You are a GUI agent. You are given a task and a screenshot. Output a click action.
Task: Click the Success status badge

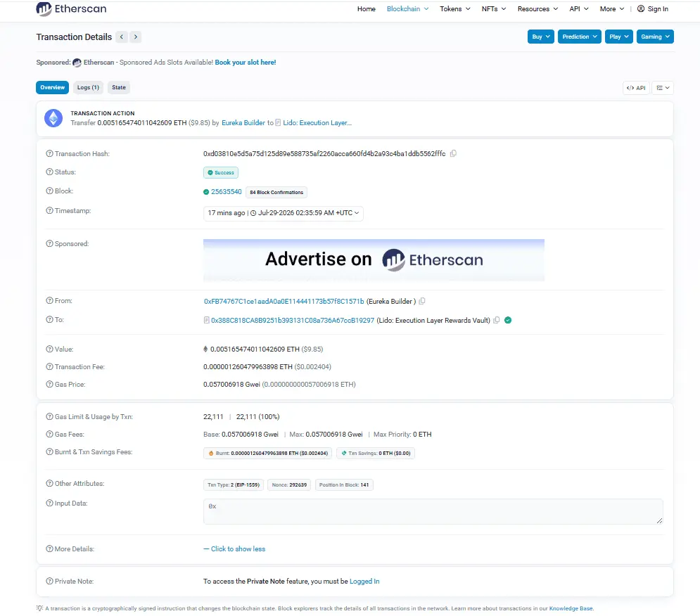click(x=221, y=172)
